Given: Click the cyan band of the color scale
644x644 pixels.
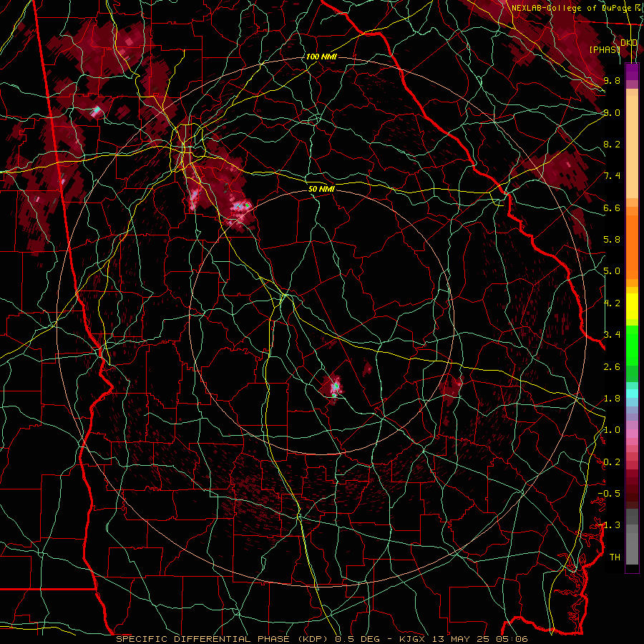Looking at the screenshot, I should [x=632, y=394].
